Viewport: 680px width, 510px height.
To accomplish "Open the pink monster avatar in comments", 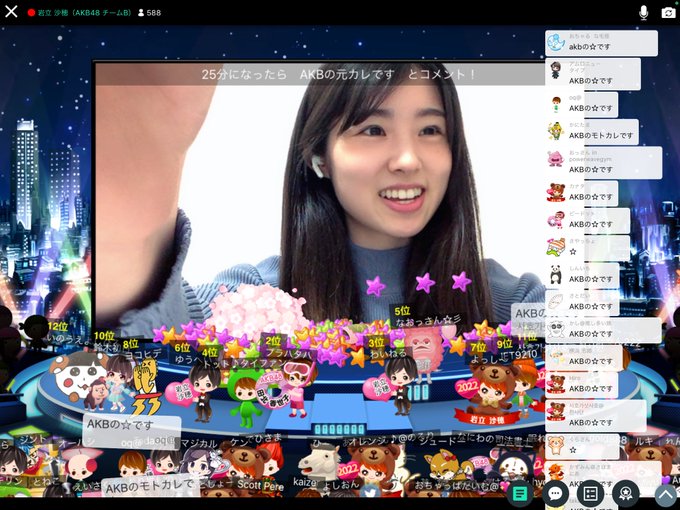I will tap(556, 159).
